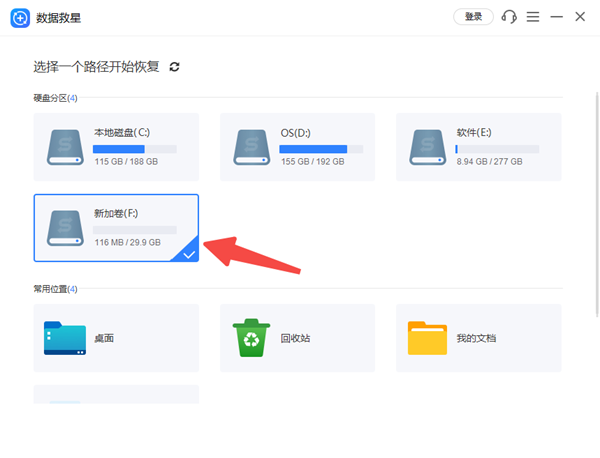
Task: Click the 桌面 desktop folder icon
Action: 65,338
